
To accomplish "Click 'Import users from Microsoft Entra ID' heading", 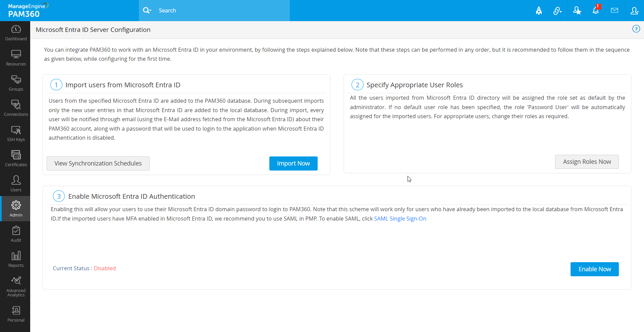I will click(123, 85).
